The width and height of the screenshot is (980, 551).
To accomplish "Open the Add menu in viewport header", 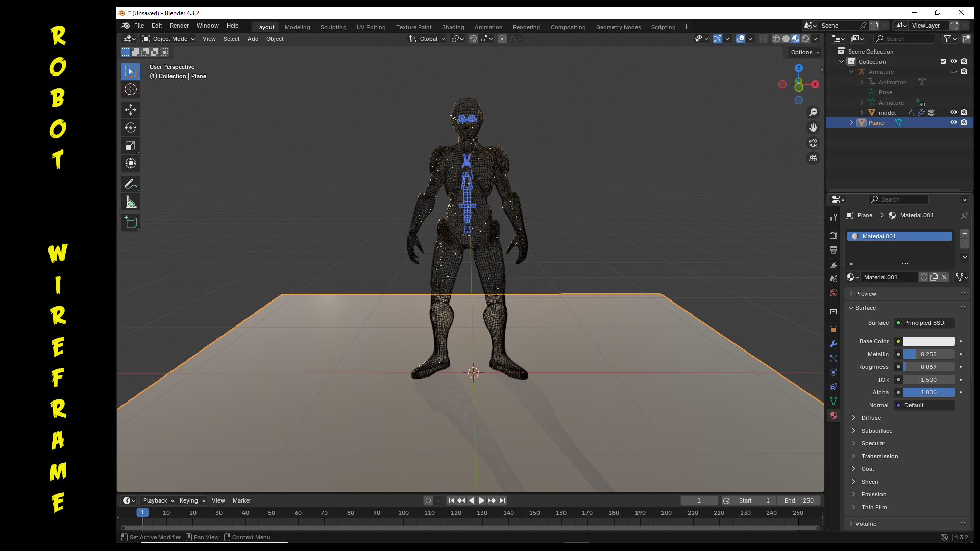I will tap(253, 39).
